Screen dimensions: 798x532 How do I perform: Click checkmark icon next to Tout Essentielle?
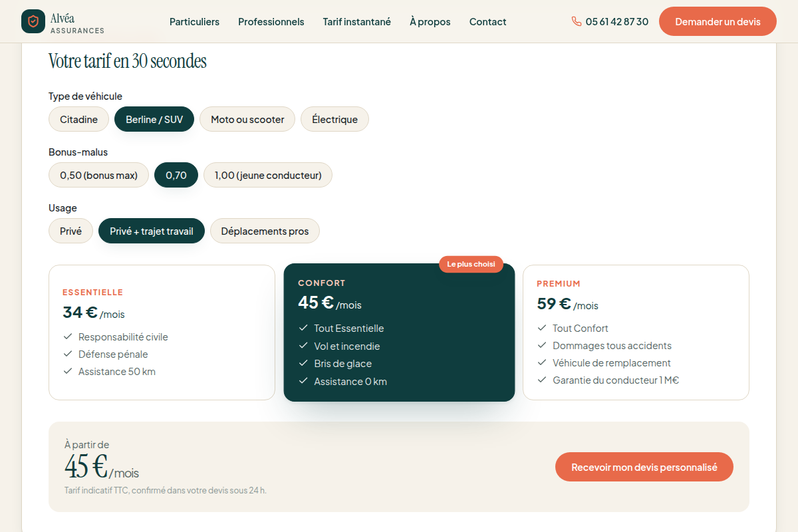click(x=303, y=328)
